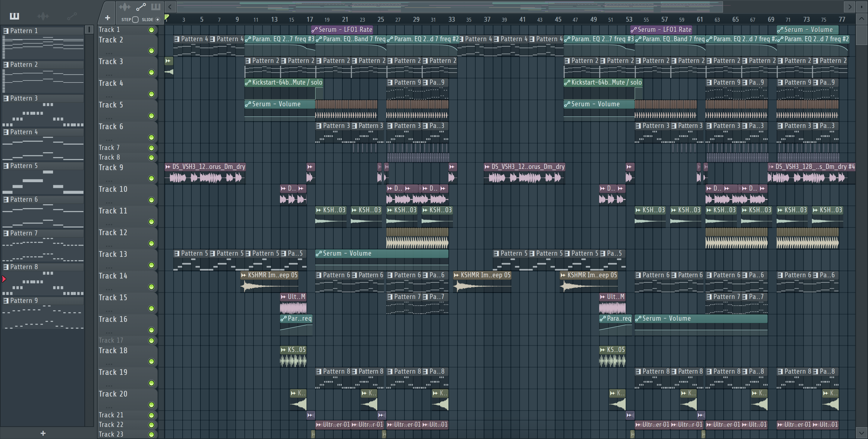Click bar 33 on the timeline ruler

451,19
